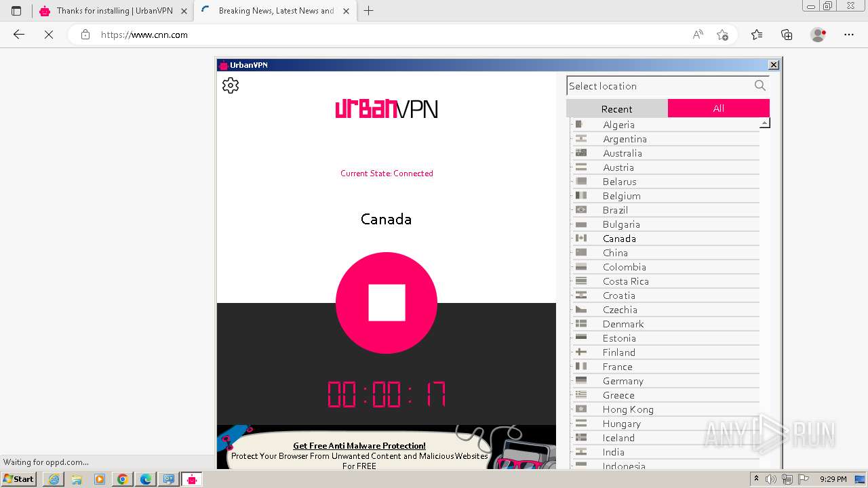The image size is (868, 488).
Task: Close the UrbanVPN window
Action: 773,64
